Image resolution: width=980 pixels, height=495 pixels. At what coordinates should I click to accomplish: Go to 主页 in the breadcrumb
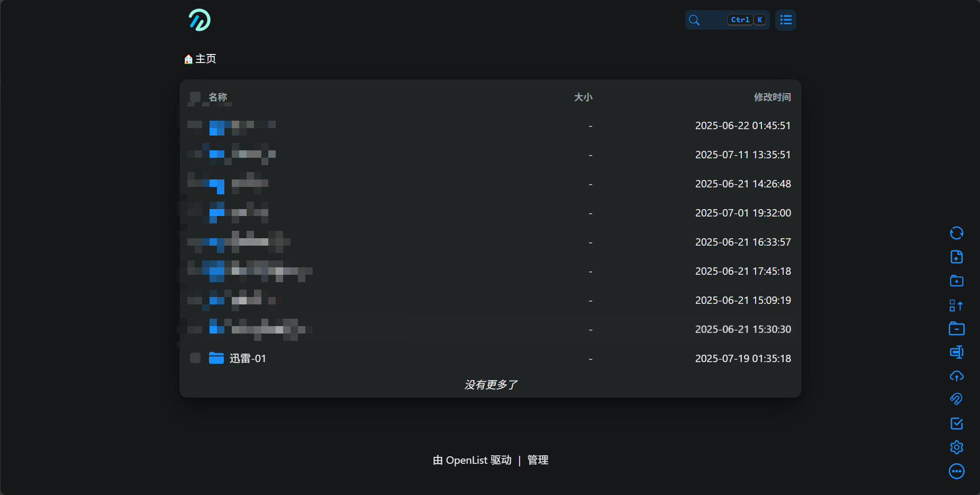(x=205, y=59)
